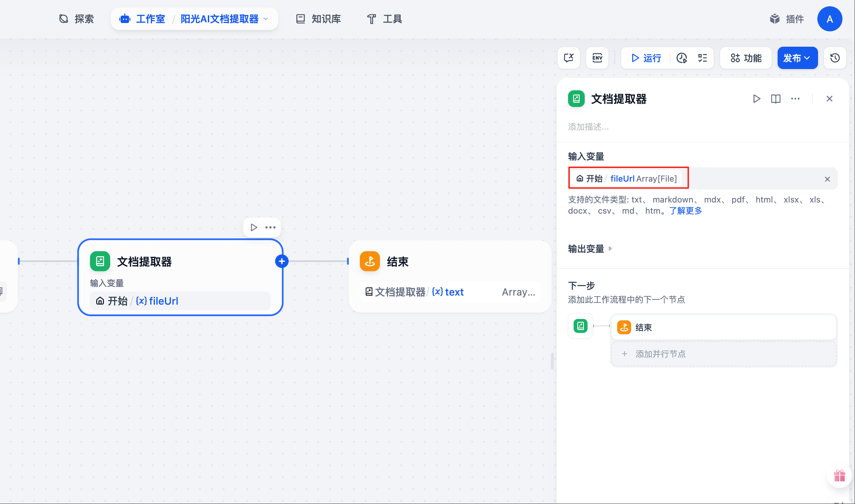
Task: Open the ENV environment variables panel
Action: (597, 58)
